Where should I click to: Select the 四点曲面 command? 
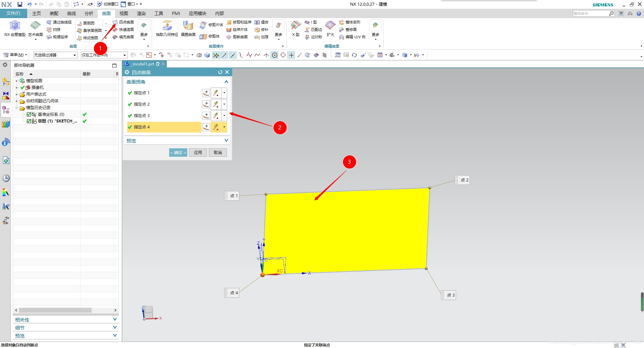(x=123, y=22)
